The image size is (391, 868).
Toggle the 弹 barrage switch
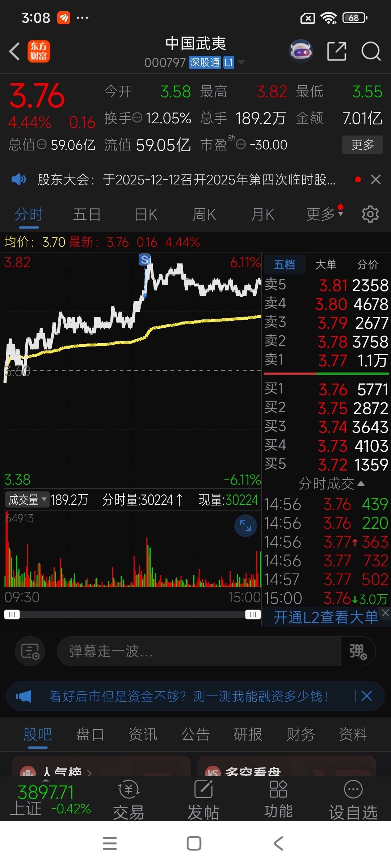[x=358, y=651]
